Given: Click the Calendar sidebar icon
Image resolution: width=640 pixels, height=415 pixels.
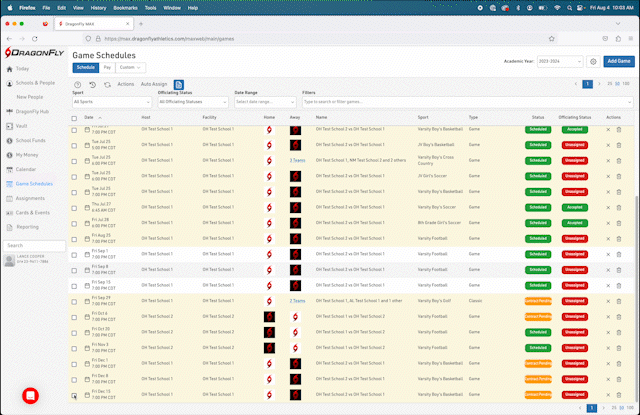Looking at the screenshot, I should coord(8,169).
